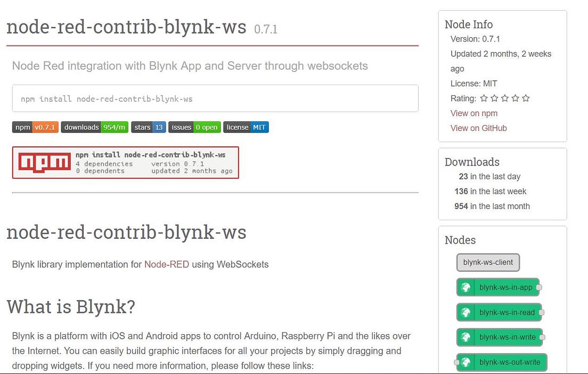Click the output port of blynk-ws-in-app node
Viewport: 588px width, 374px height.
(538, 287)
